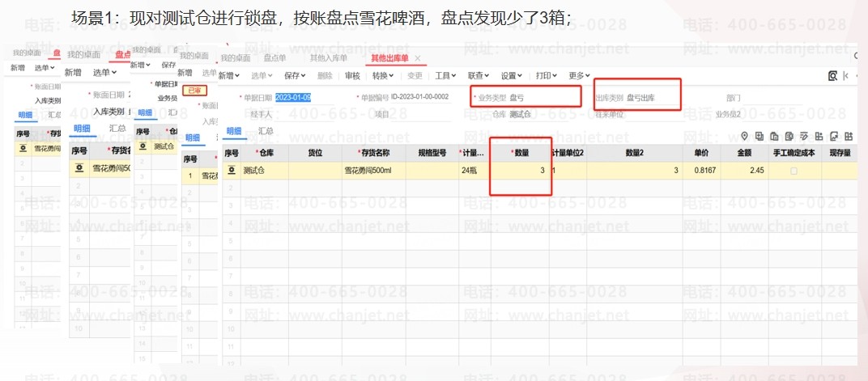Image resolution: width=868 pixels, height=381 pixels.
Task: Select the 明细 tab in the front window
Action: click(x=234, y=131)
